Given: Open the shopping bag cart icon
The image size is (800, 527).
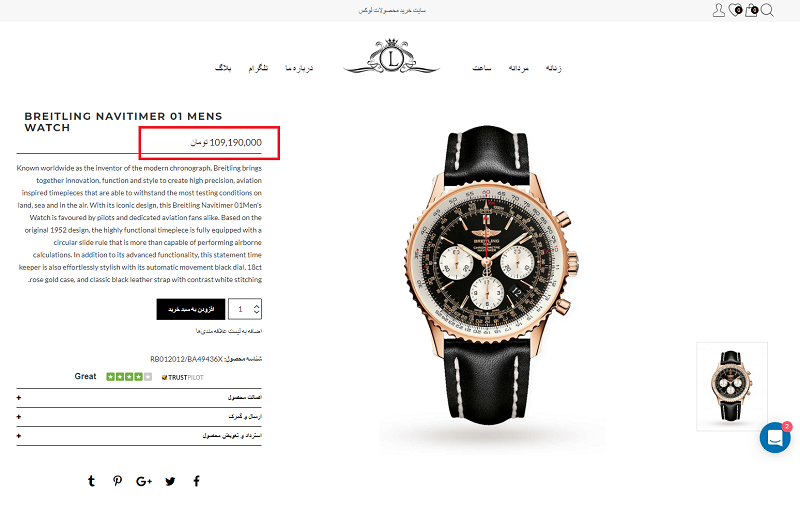Looking at the screenshot, I should tap(751, 10).
